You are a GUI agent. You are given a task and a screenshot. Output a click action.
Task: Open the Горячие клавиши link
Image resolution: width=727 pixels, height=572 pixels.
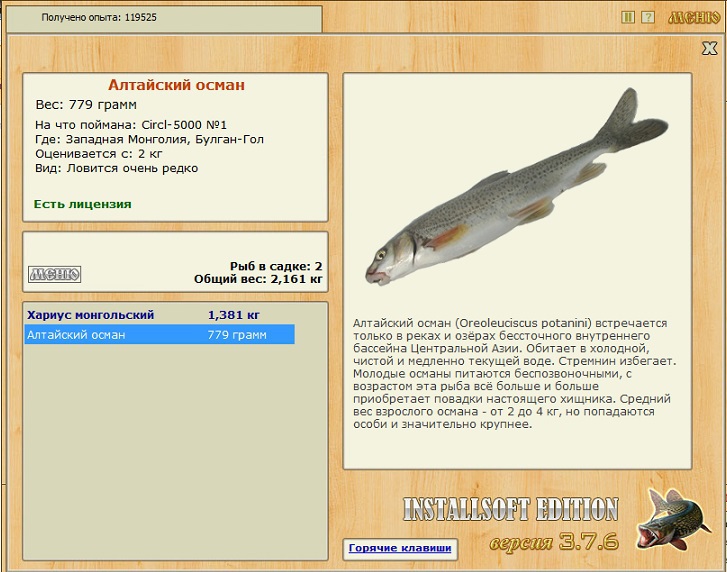point(400,548)
